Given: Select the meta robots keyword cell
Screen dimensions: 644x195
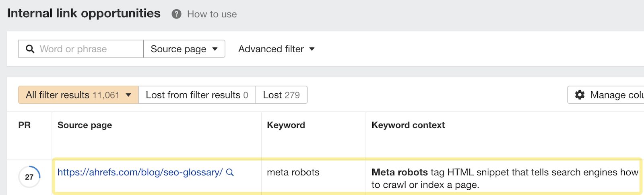Looking at the screenshot, I should click(293, 172).
